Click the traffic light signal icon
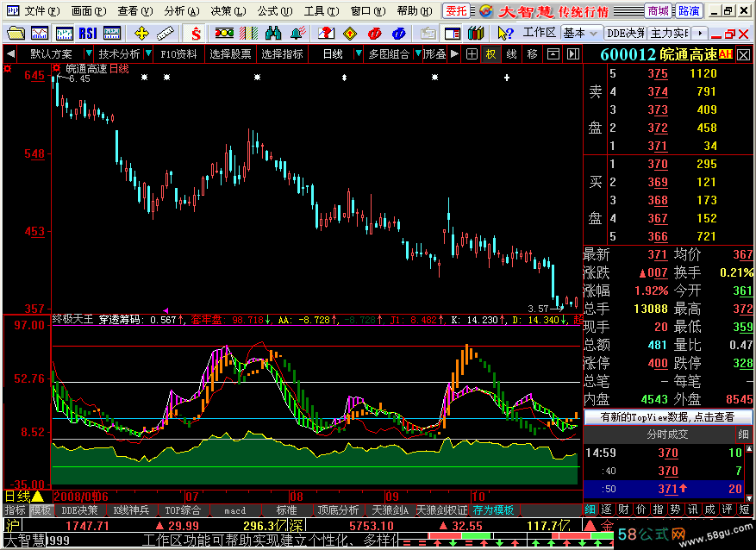 point(224,34)
